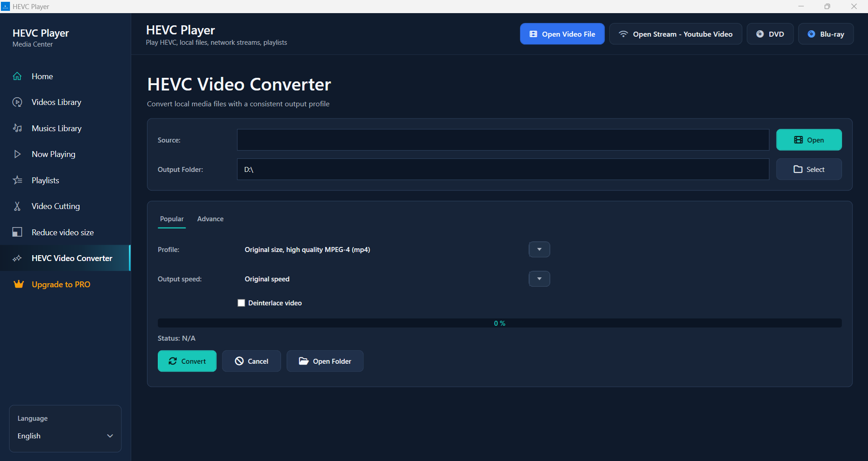868x461 pixels.
Task: Expand the Output speed dropdown arrow
Action: click(x=539, y=279)
